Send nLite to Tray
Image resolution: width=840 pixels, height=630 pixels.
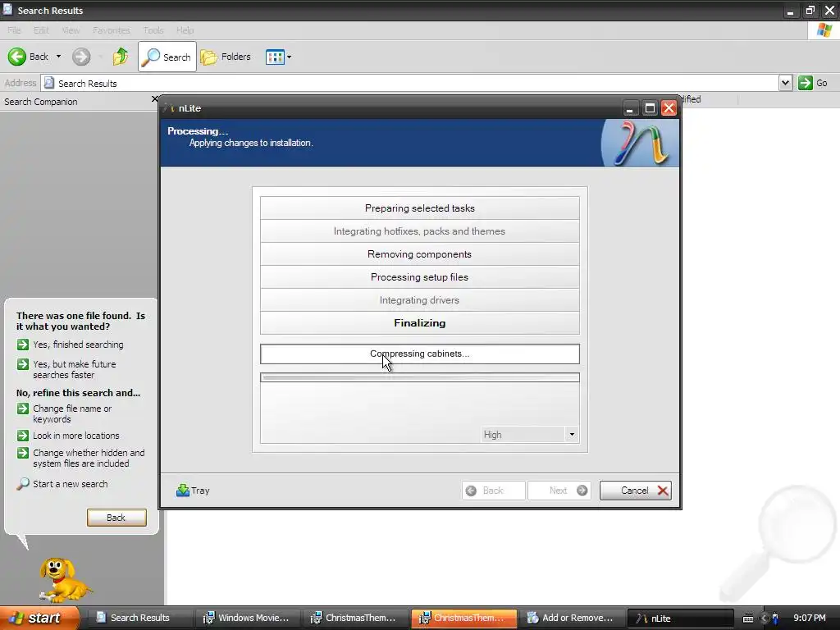click(x=193, y=491)
